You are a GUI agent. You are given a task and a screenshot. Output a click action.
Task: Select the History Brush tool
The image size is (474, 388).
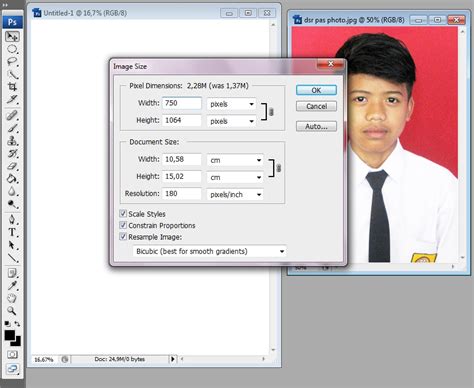pos(12,154)
